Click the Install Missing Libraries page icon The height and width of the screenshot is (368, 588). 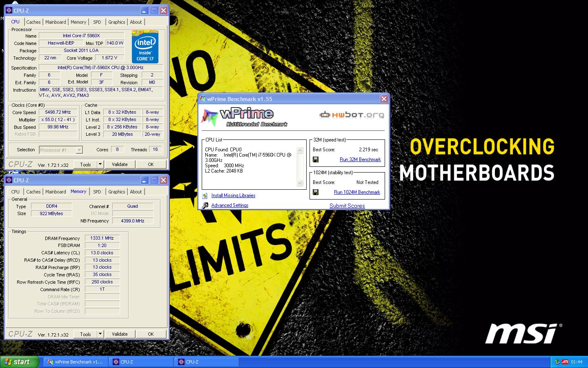205,195
